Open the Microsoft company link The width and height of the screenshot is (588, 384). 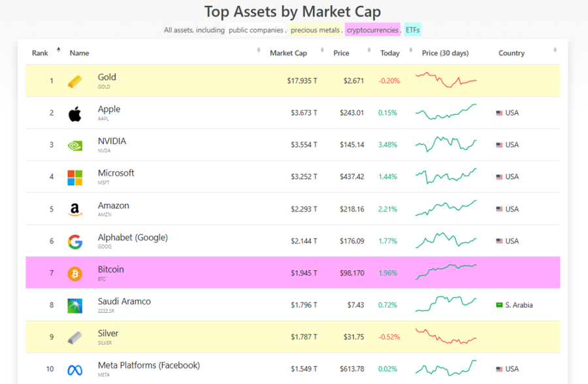point(116,173)
